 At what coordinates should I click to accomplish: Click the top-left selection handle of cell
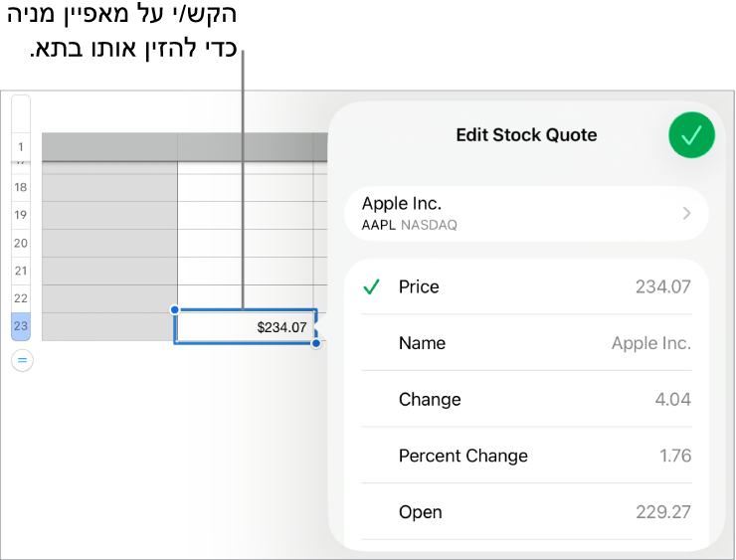(175, 309)
